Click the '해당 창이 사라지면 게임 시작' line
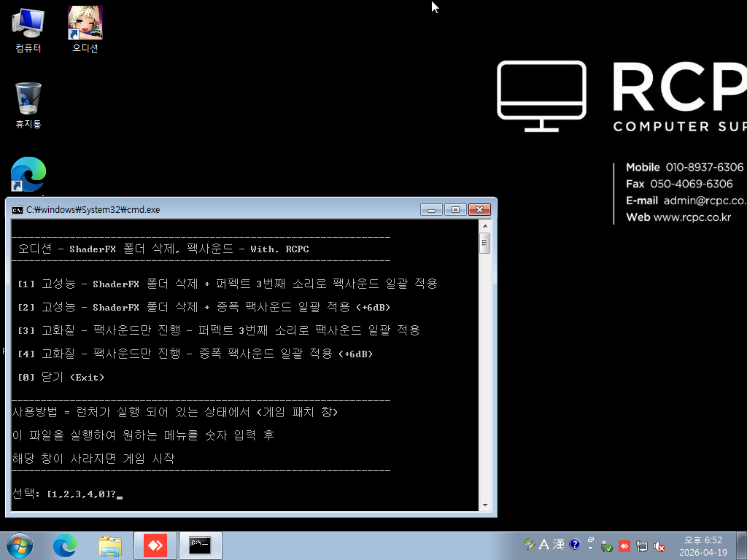 (93, 459)
